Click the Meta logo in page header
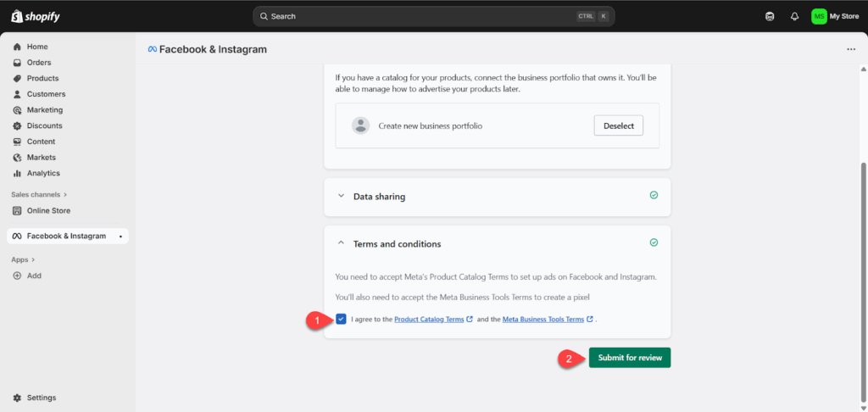 coord(153,49)
